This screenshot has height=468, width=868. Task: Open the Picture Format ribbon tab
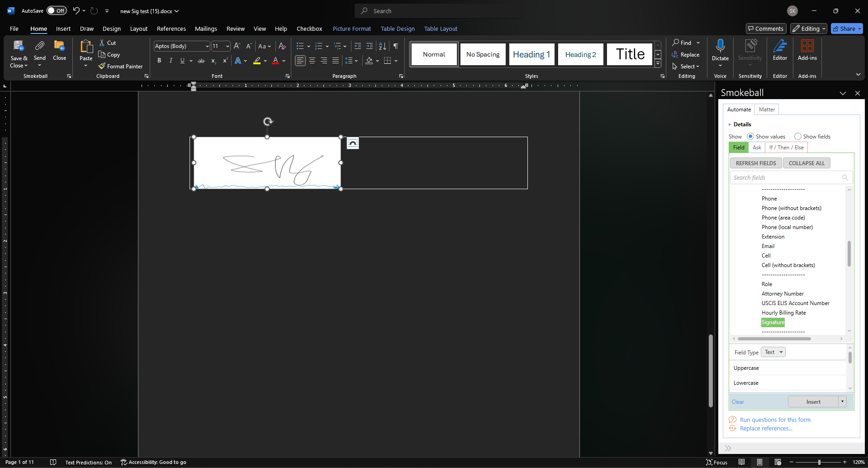click(351, 29)
